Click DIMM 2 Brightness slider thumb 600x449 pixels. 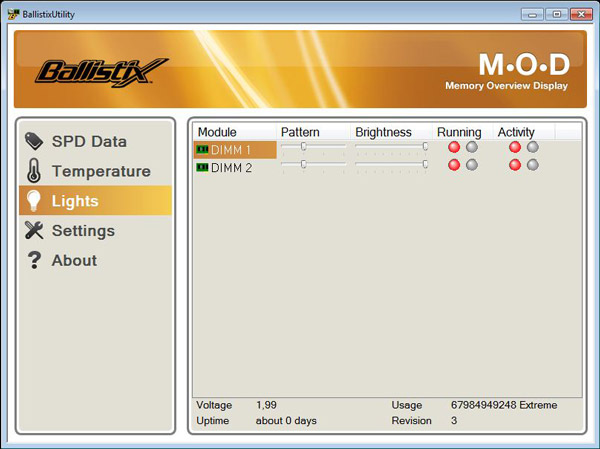[x=425, y=164]
